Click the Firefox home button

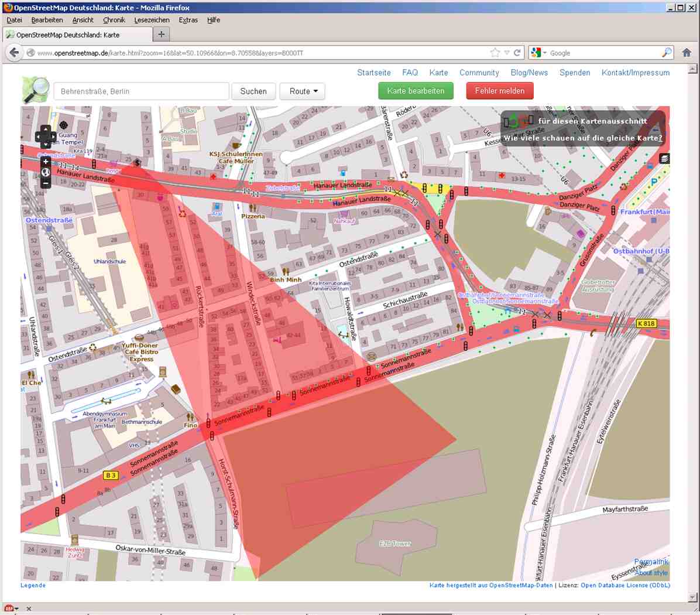pyautogui.click(x=687, y=53)
